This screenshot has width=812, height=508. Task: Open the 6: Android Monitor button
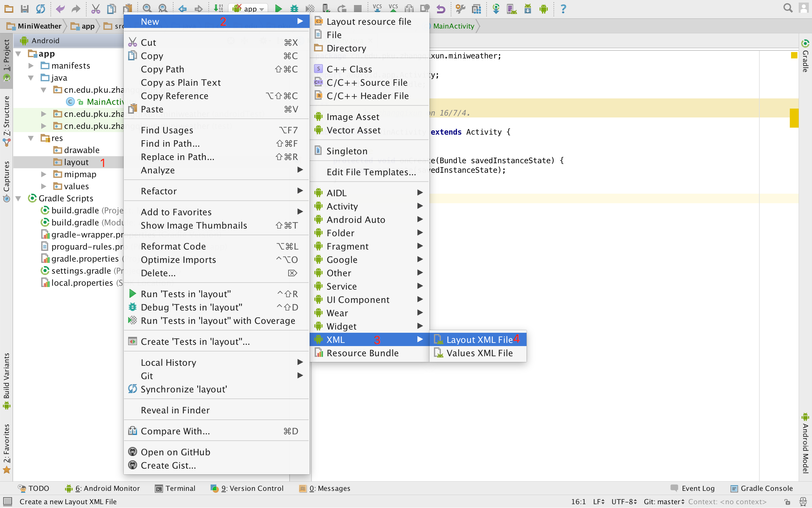tap(102, 489)
